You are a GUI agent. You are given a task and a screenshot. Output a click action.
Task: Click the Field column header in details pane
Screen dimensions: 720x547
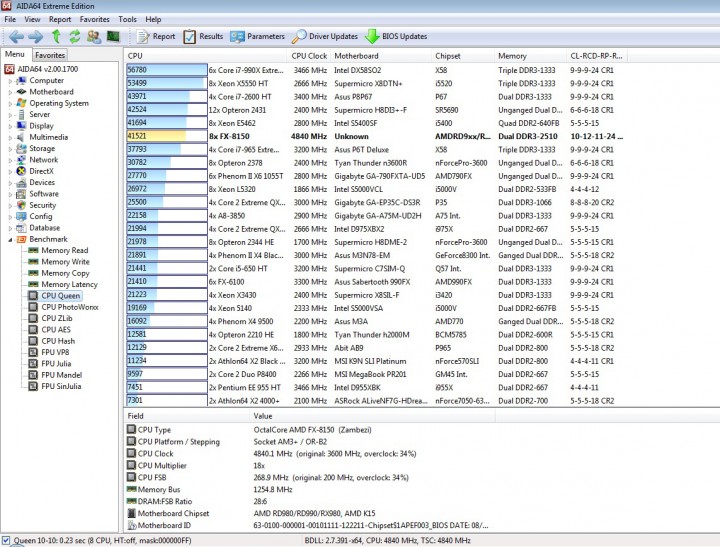point(186,416)
